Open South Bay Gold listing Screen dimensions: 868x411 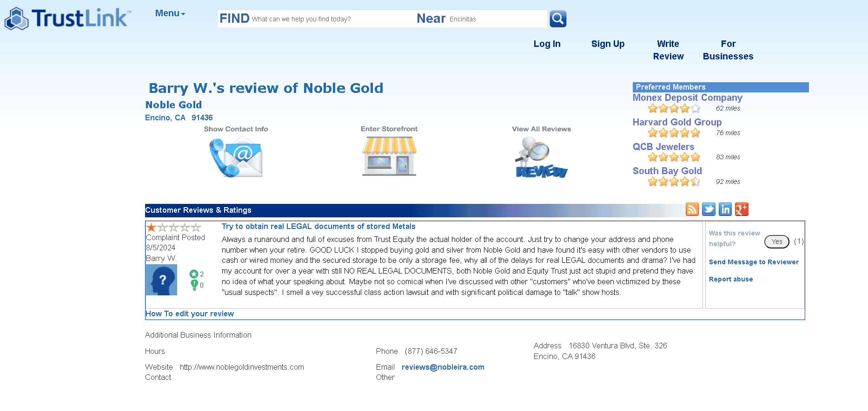[667, 171]
